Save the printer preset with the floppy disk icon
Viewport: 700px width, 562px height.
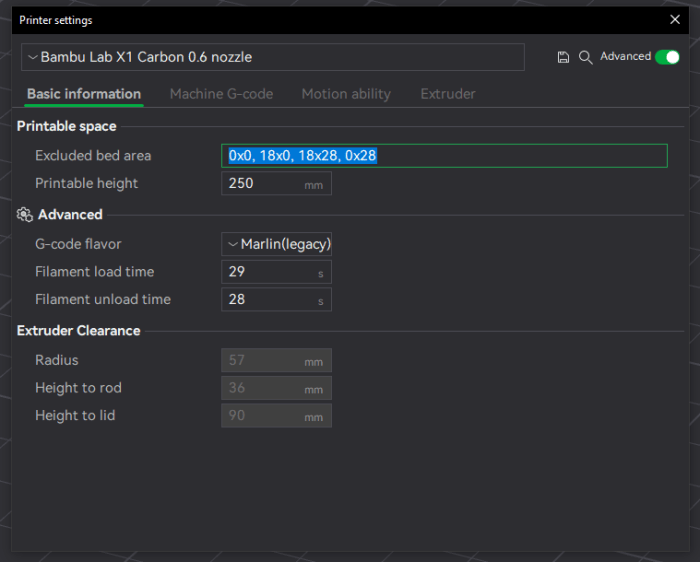click(563, 57)
